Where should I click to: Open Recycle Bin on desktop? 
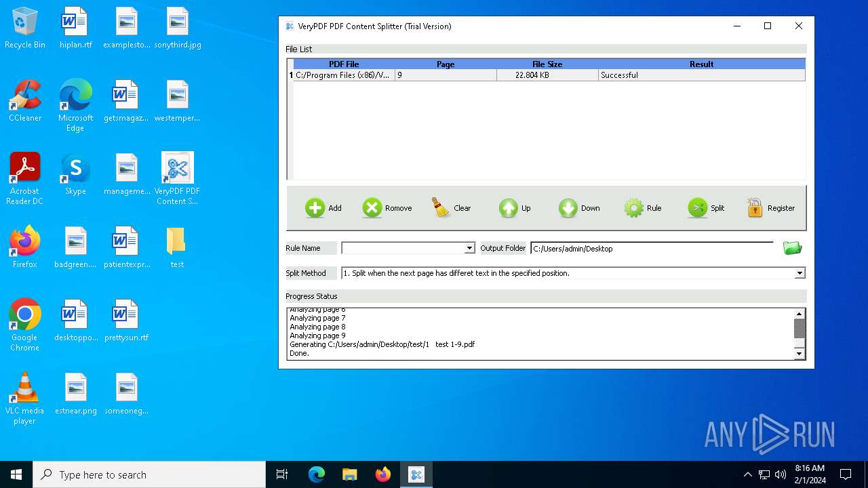click(25, 28)
